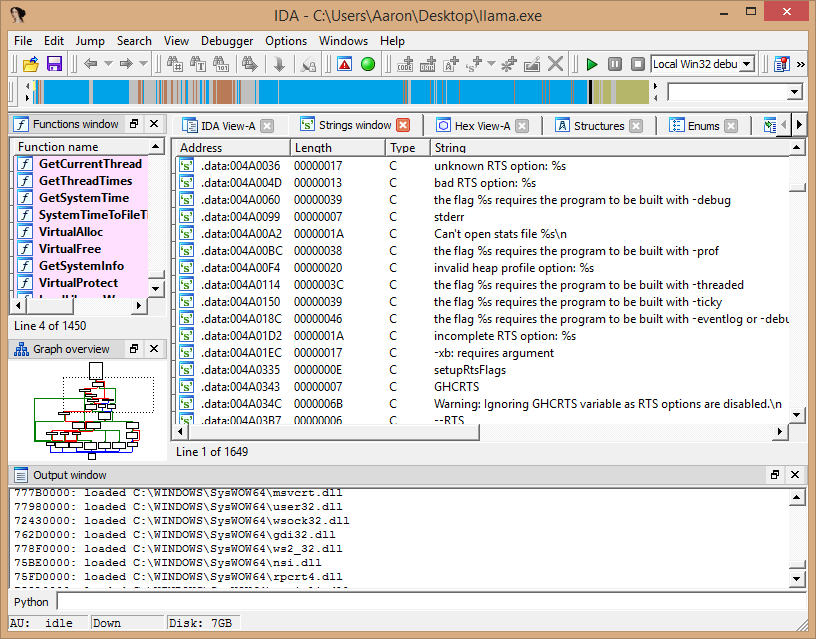
Task: Click the Python input field
Action: point(431,602)
